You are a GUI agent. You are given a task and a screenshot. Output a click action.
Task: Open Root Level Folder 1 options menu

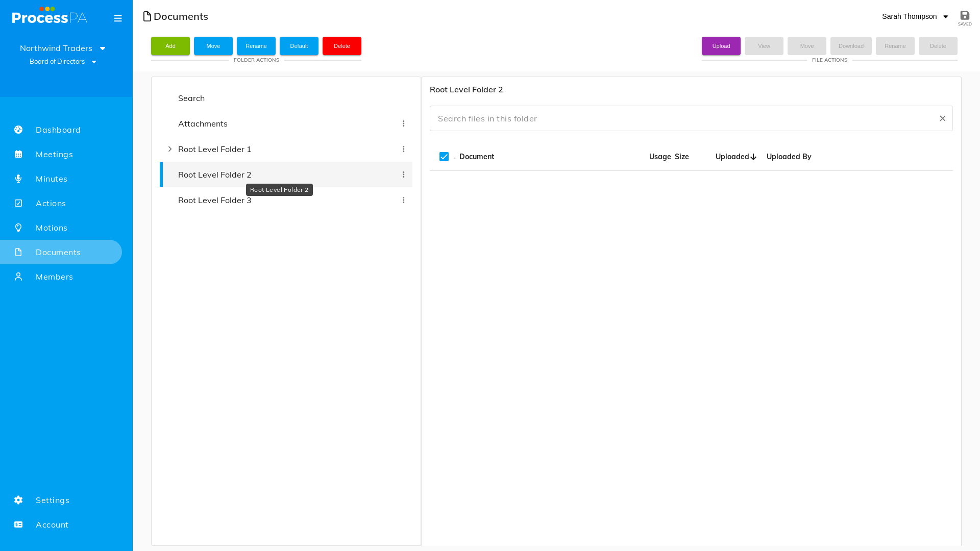point(403,149)
